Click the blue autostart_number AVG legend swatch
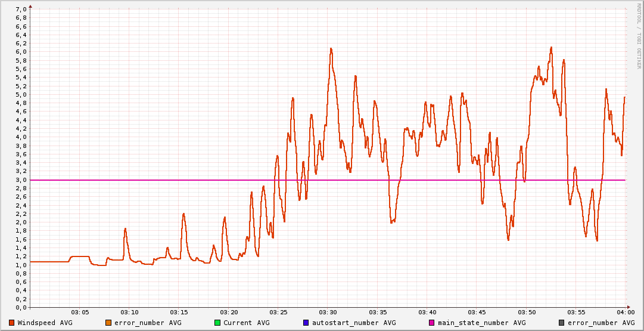 [306, 323]
